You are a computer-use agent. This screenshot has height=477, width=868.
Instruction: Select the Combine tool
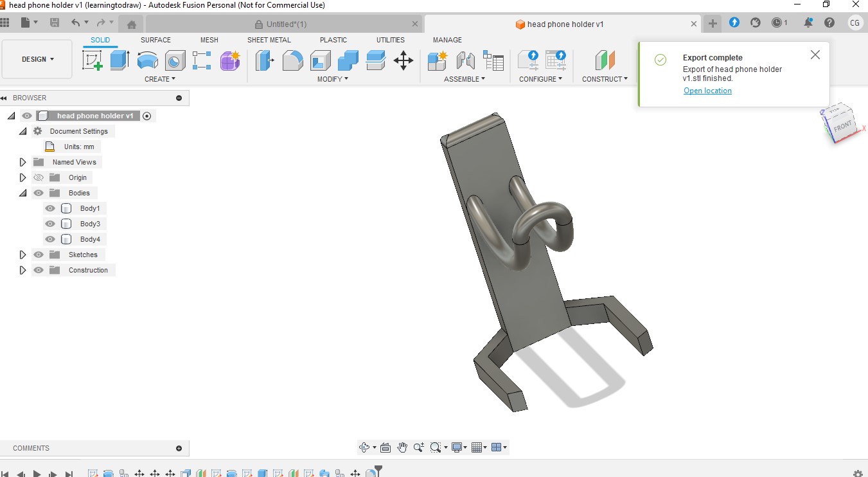[x=348, y=60]
